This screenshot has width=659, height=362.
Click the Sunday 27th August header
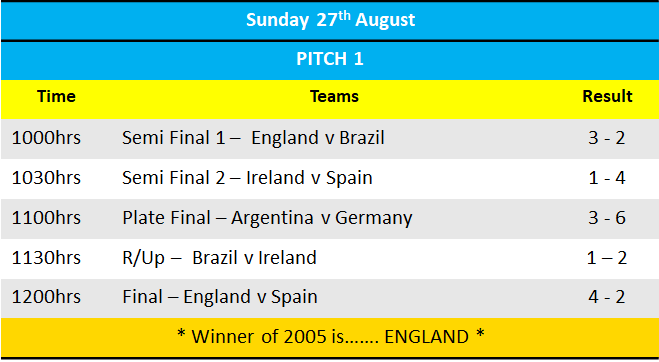330,20
